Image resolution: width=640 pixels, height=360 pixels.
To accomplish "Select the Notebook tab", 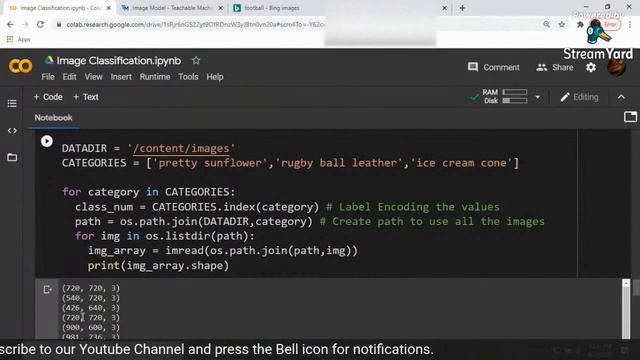I will coord(53,118).
